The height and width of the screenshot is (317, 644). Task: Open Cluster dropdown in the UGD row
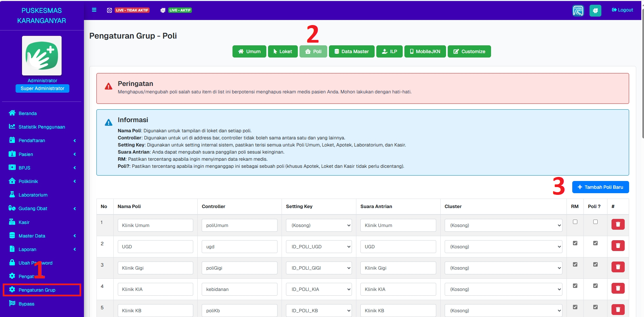click(x=503, y=247)
